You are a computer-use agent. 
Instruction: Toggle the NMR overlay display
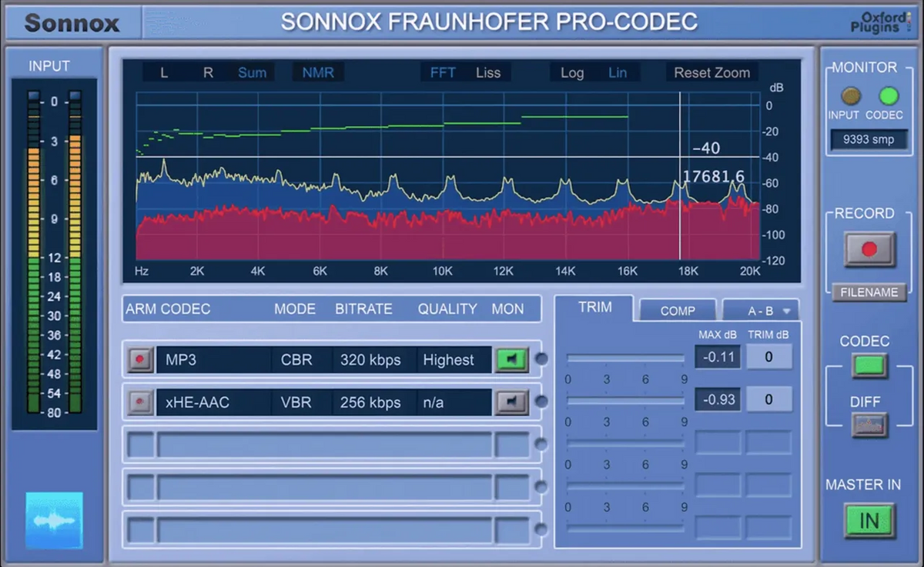(x=317, y=72)
